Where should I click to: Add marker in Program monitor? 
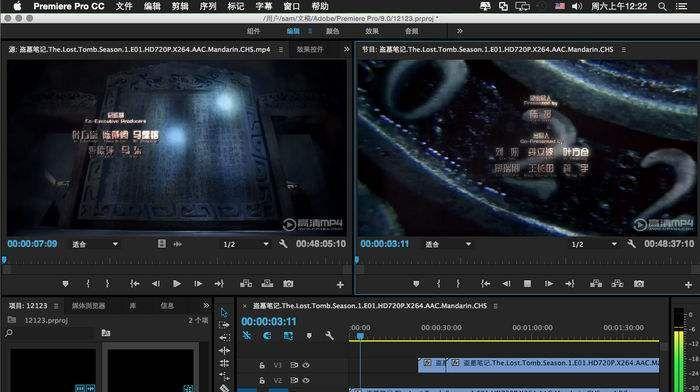416,284
